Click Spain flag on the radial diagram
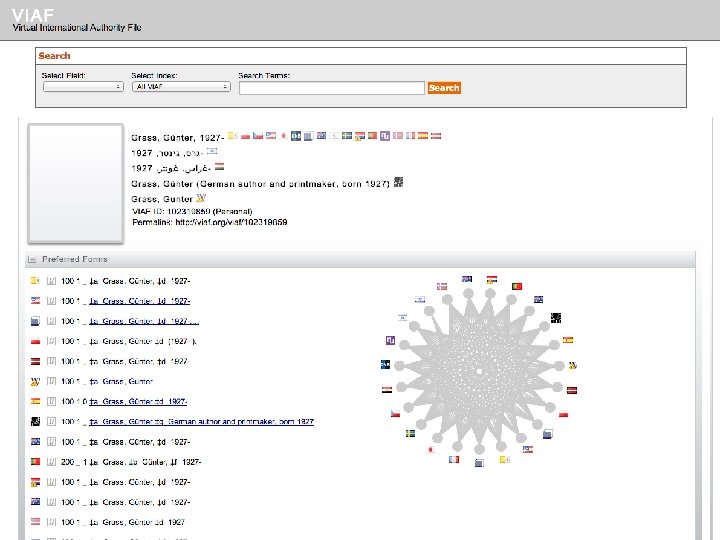The height and width of the screenshot is (540, 720). (x=568, y=340)
